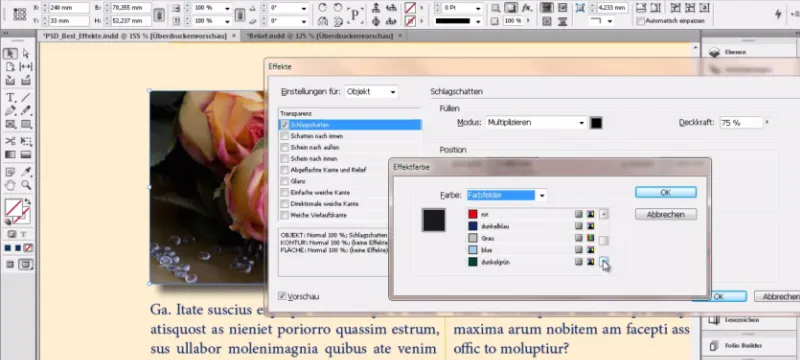Select the Rectangle Frame tool
The width and height of the screenshot is (800, 360).
click(10, 124)
